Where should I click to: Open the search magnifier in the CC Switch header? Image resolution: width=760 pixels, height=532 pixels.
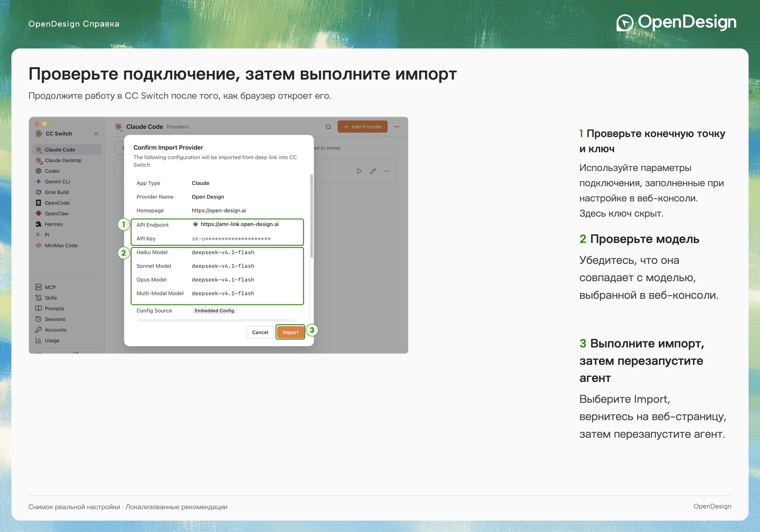pyautogui.click(x=328, y=126)
